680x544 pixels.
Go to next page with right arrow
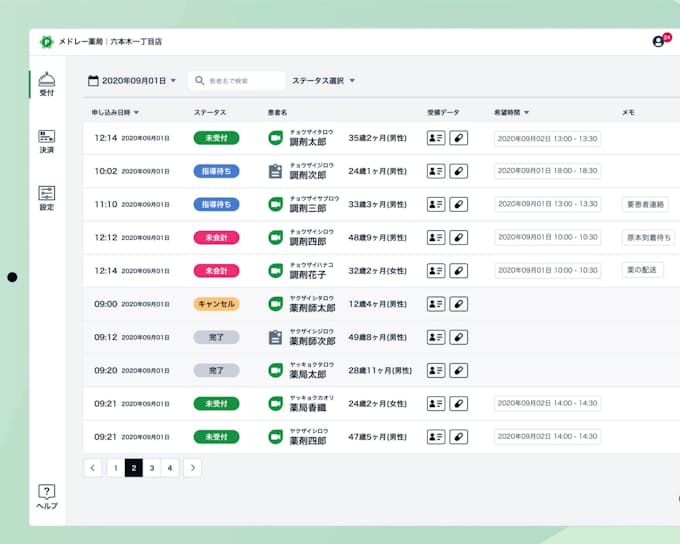coord(192,467)
